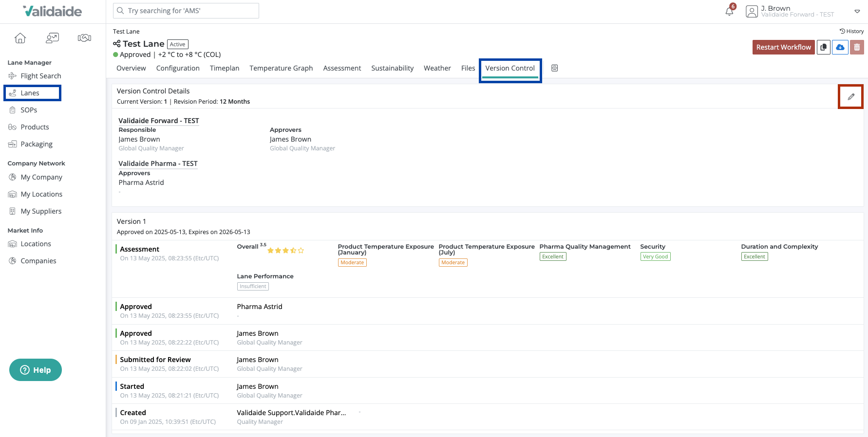868x437 pixels.
Task: Click the Market Info Locations warehouse icon
Action: tap(13, 244)
